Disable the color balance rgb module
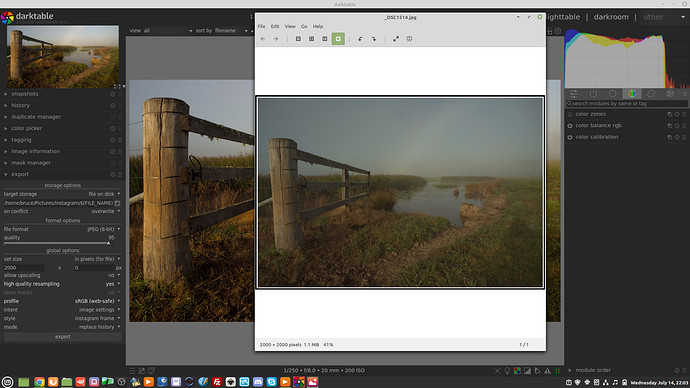Image resolution: width=690 pixels, height=388 pixels. 570,126
